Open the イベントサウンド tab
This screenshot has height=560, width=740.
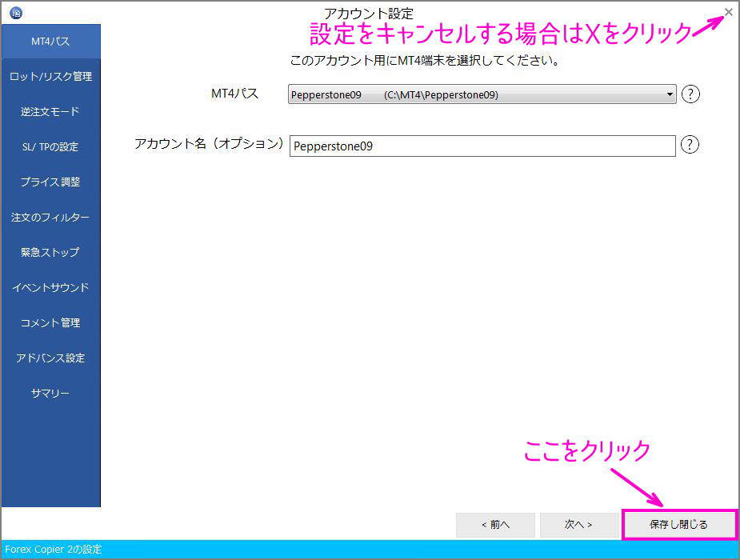pos(50,288)
